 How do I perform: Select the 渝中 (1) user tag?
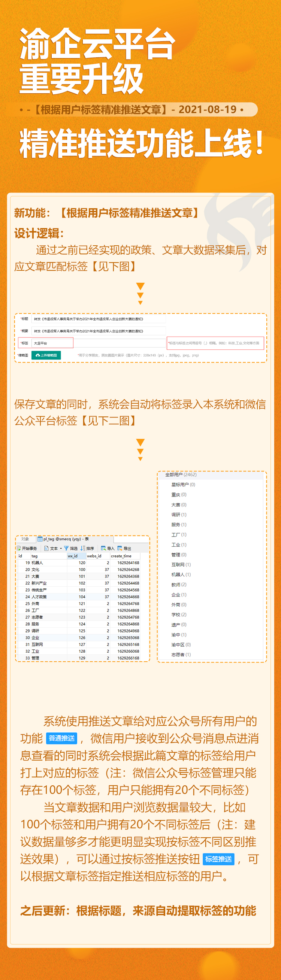(x=179, y=635)
